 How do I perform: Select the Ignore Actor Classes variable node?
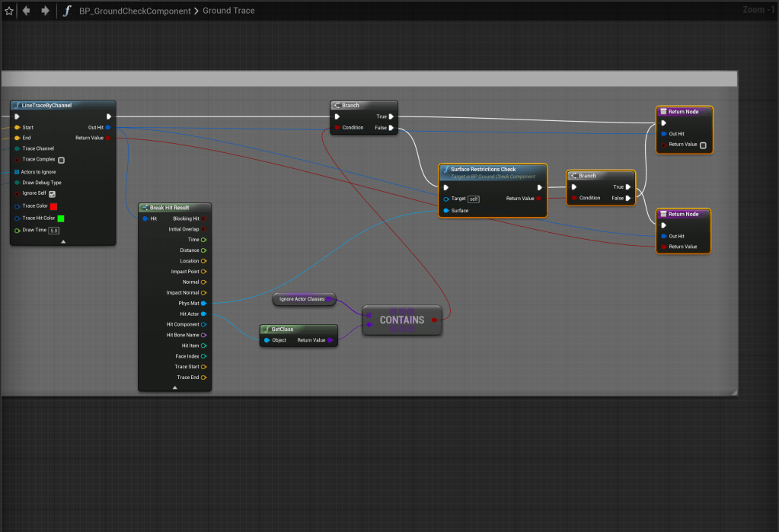(303, 299)
